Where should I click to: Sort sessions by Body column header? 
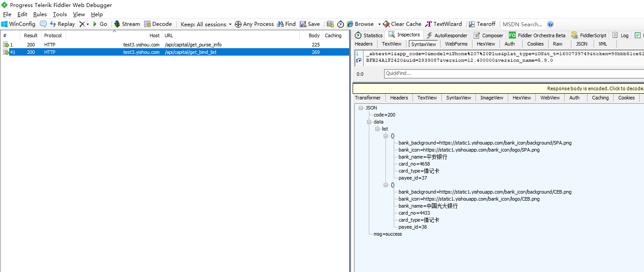(311, 35)
